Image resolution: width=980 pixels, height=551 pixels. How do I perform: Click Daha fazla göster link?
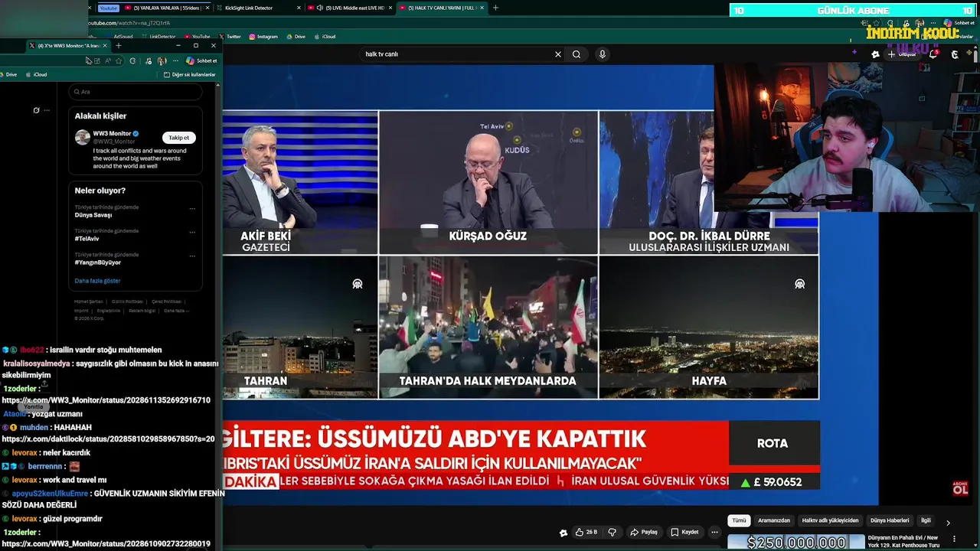coord(97,281)
